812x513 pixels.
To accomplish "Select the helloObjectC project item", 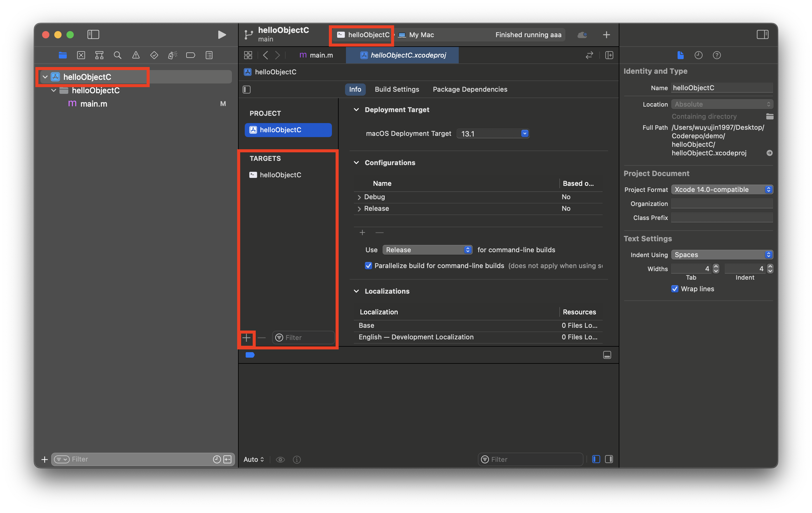I will 288,130.
